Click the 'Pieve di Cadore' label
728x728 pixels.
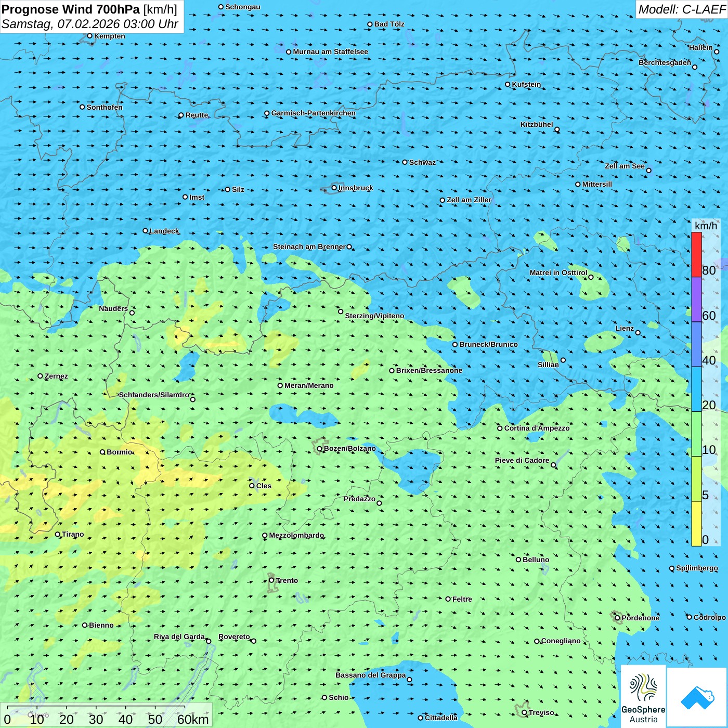tap(522, 460)
